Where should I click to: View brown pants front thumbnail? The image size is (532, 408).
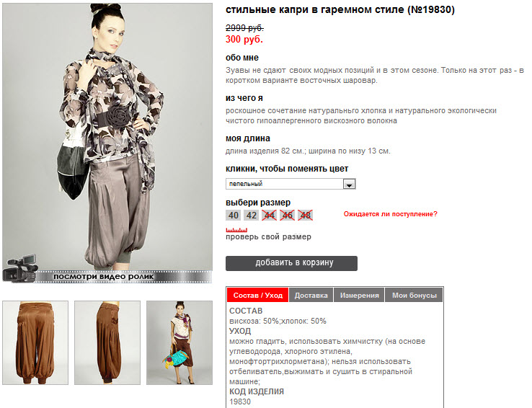[35, 342]
